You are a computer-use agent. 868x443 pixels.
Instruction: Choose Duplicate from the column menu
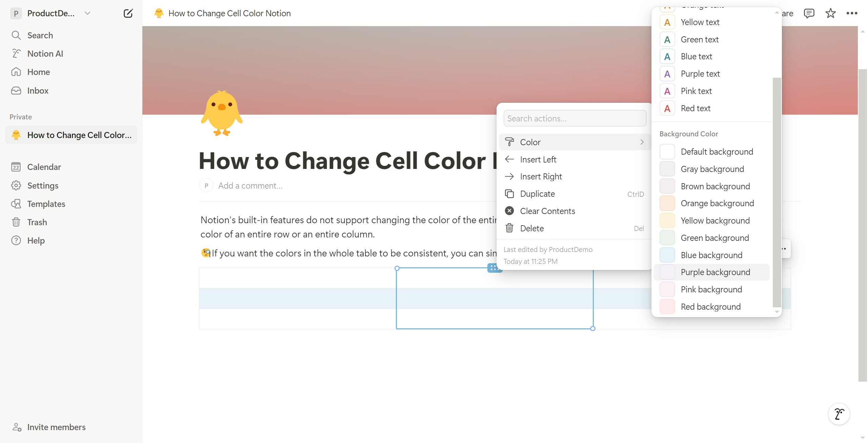point(574,194)
